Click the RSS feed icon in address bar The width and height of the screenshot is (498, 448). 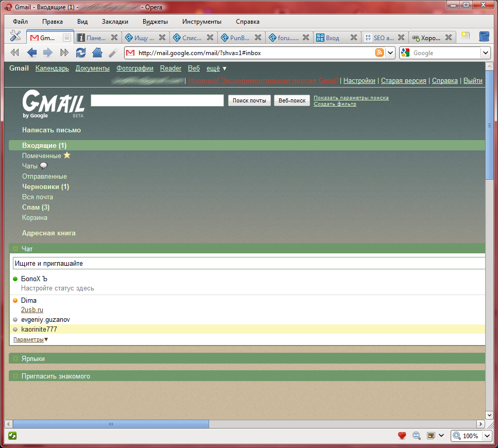[x=380, y=53]
